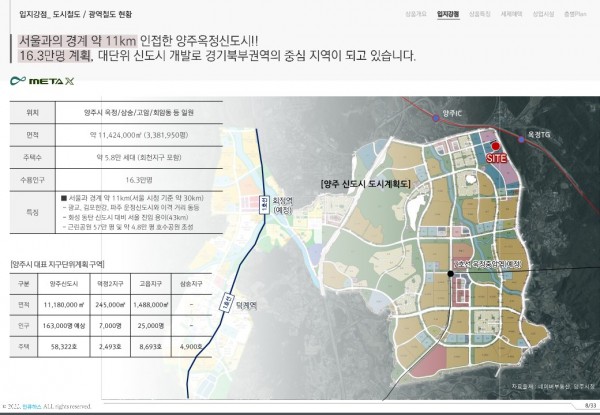600x415 pixels.
Task: Click the red SITE marker on map
Action: 495,146
